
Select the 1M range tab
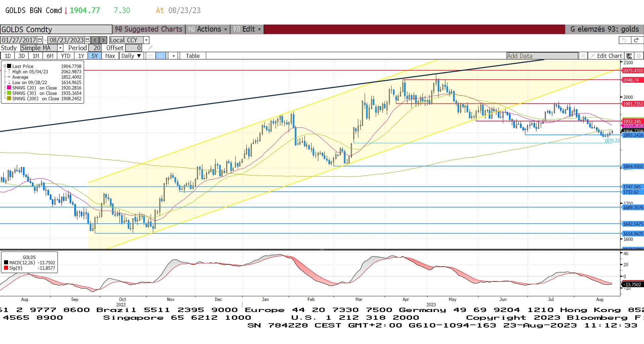click(36, 56)
